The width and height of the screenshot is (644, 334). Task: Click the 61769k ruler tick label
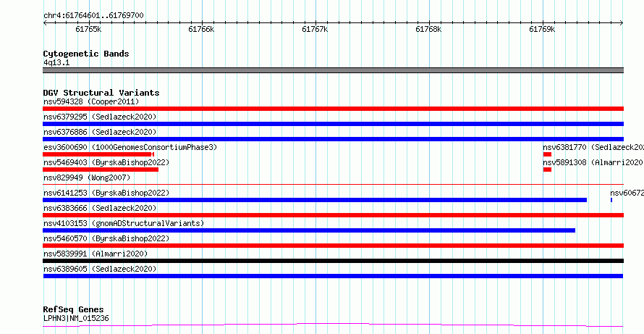click(542, 29)
